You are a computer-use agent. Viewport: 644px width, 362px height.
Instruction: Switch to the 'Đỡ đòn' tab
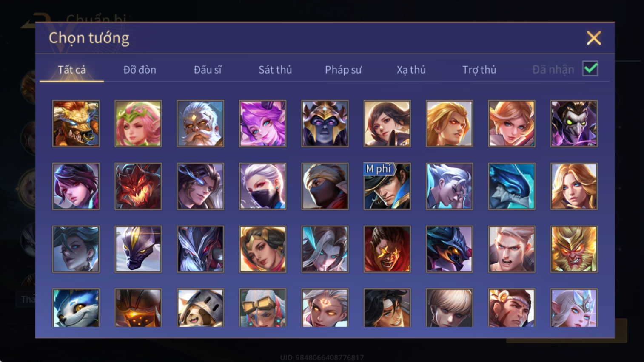point(140,70)
